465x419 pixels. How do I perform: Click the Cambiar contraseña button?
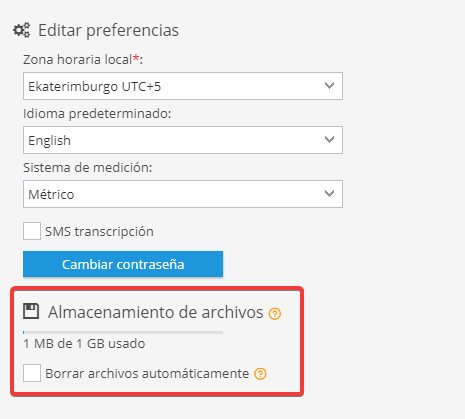(123, 264)
